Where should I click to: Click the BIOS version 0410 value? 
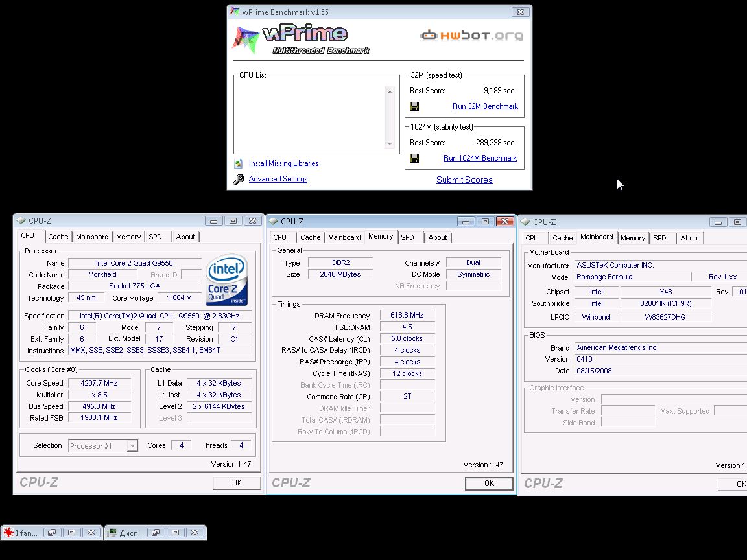[x=661, y=360]
